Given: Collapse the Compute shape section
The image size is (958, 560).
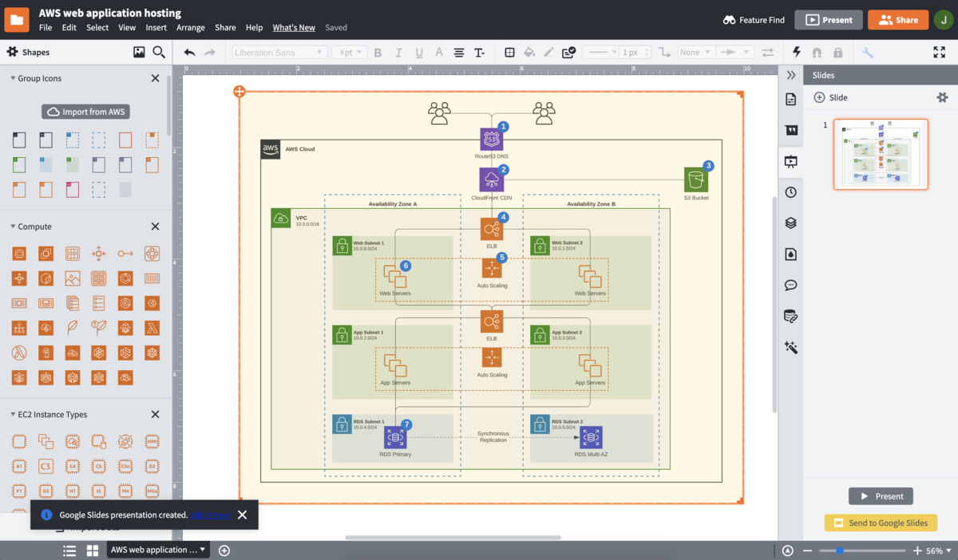Looking at the screenshot, I should coord(14,227).
